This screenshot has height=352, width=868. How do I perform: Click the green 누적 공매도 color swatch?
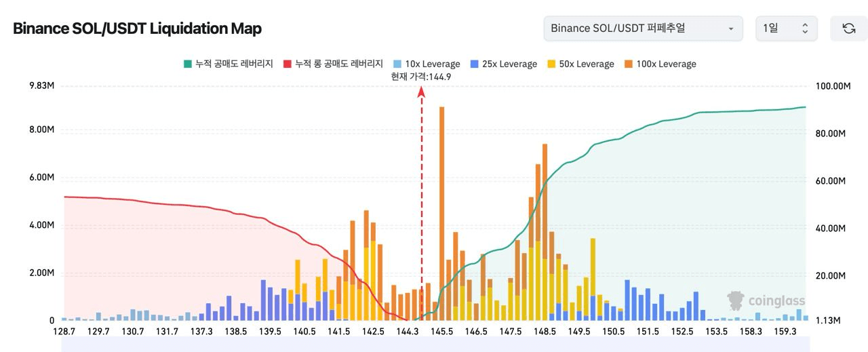(187, 64)
